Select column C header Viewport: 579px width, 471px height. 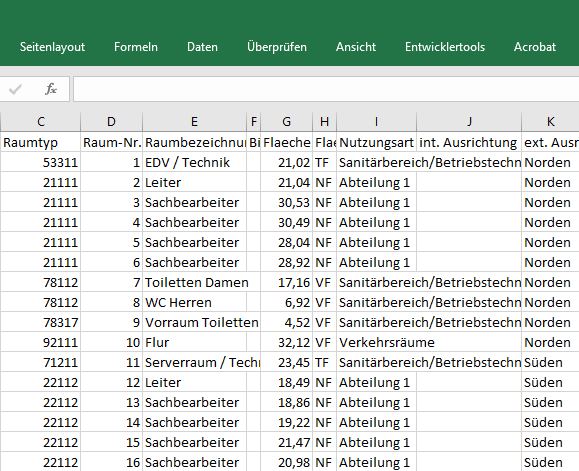(41, 121)
